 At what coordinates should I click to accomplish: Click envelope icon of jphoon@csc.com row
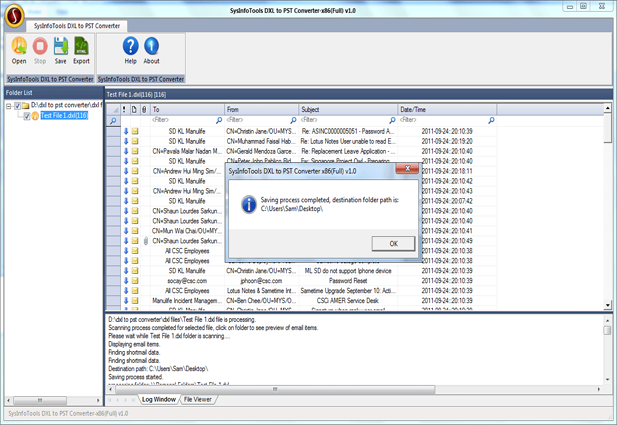tap(135, 281)
